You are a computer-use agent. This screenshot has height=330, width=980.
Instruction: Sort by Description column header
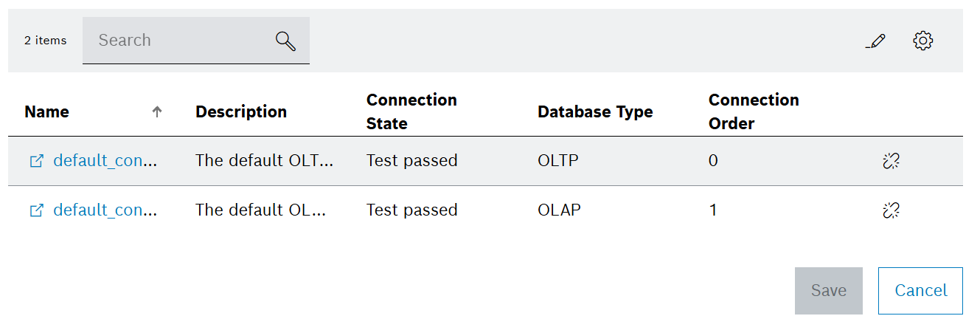tap(241, 112)
